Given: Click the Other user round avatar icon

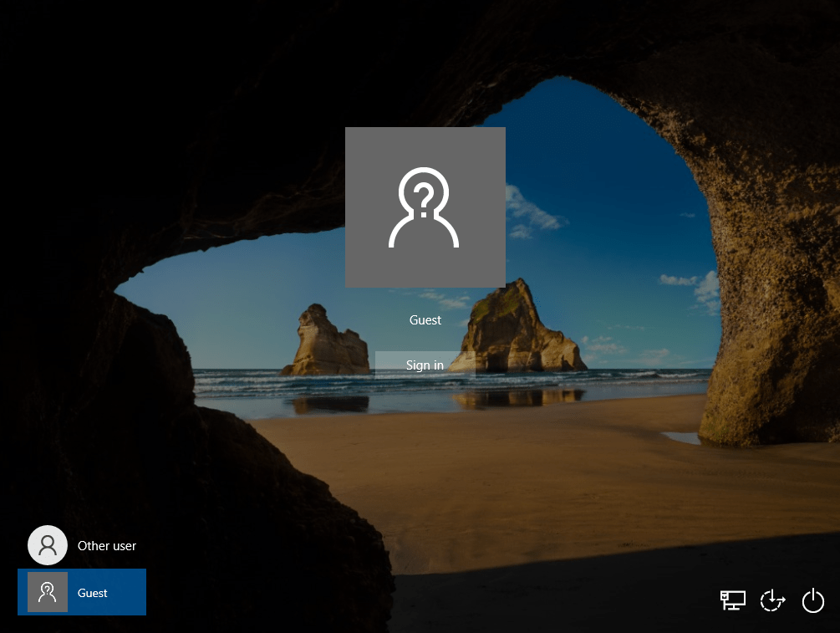Looking at the screenshot, I should click(48, 545).
